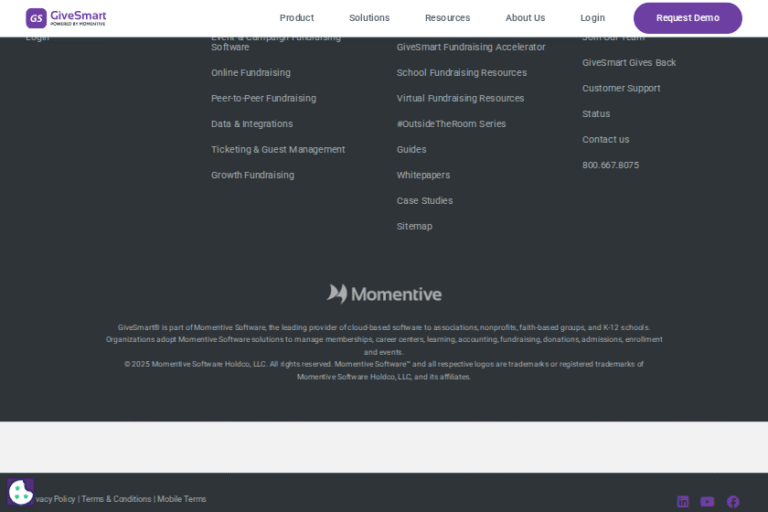The width and height of the screenshot is (768, 512).
Task: Open the Sitemap link
Action: coord(414,227)
